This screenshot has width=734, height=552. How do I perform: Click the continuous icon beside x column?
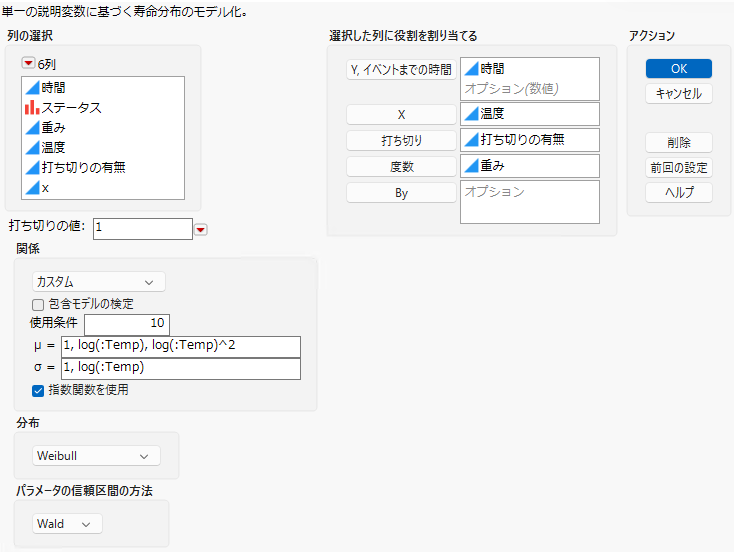[x=32, y=188]
